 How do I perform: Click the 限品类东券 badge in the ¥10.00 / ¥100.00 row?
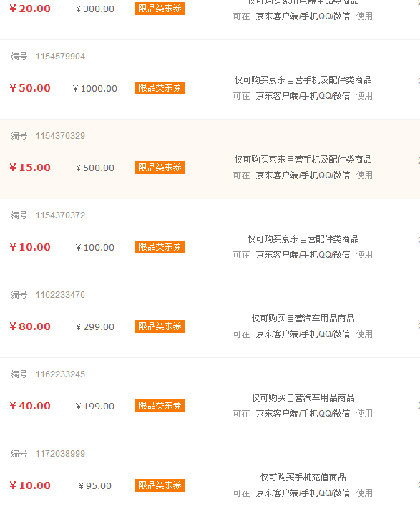pos(160,247)
